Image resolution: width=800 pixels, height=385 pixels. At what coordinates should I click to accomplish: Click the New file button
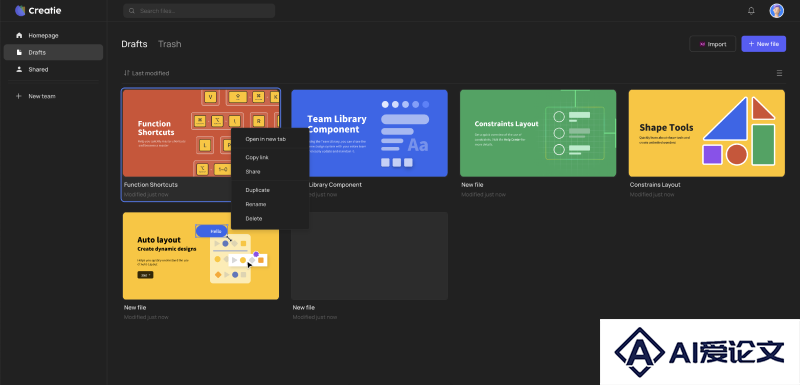click(x=763, y=44)
